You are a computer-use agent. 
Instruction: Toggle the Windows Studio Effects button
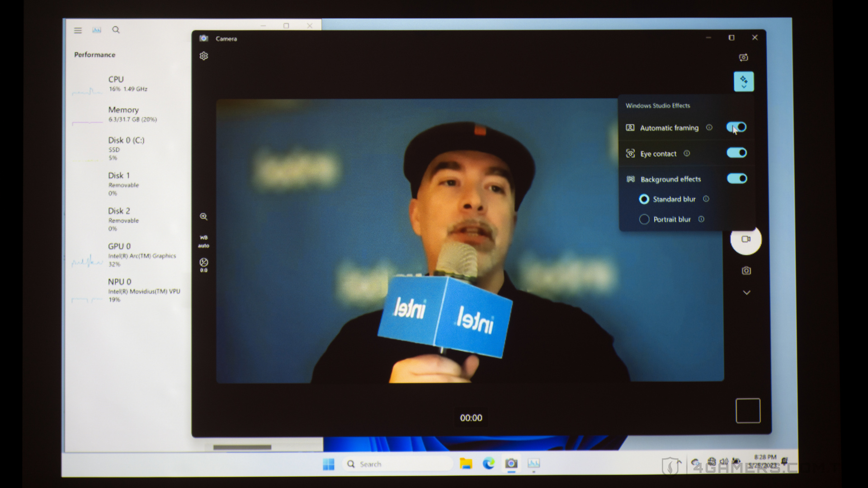744,82
